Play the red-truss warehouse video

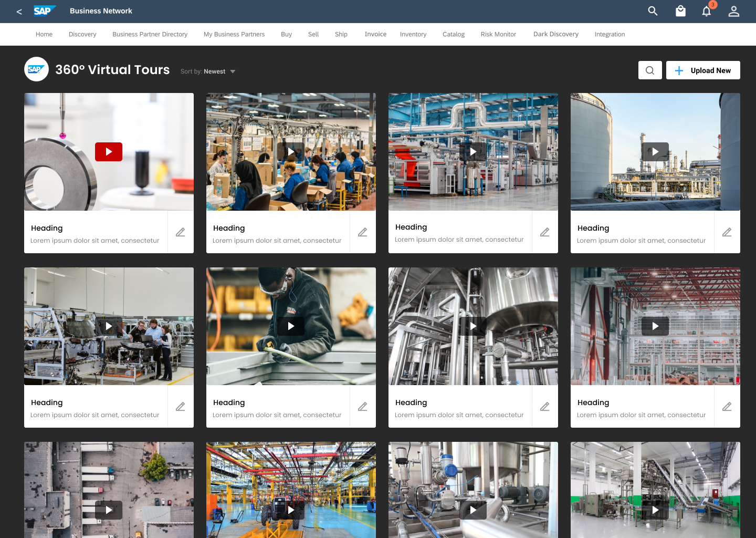point(655,326)
